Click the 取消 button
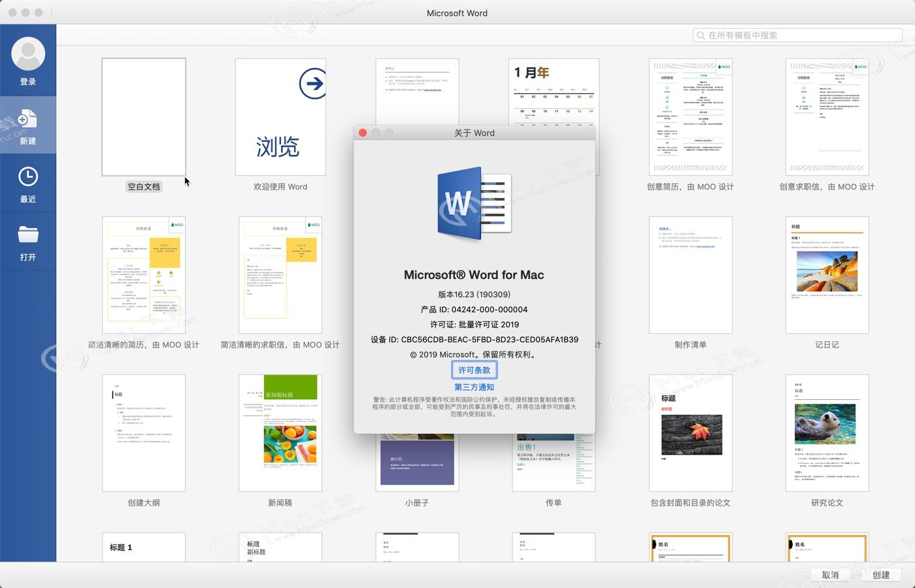The image size is (915, 588). tap(830, 575)
